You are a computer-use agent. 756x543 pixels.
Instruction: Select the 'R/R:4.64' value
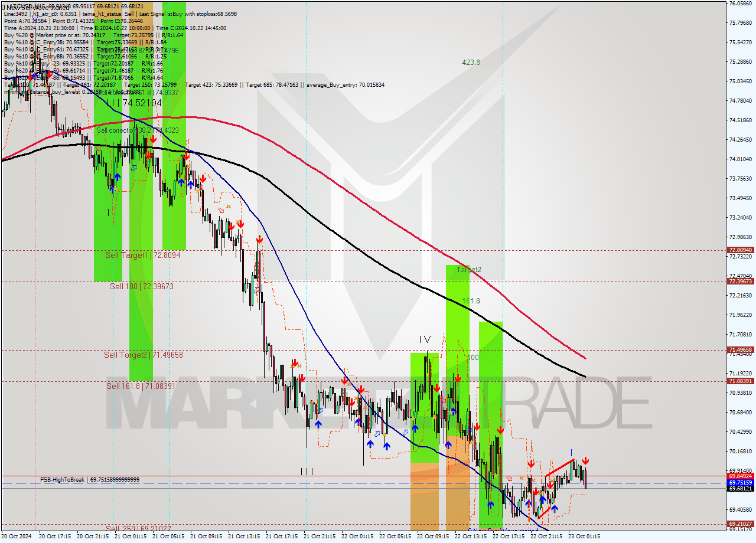pos(152,77)
